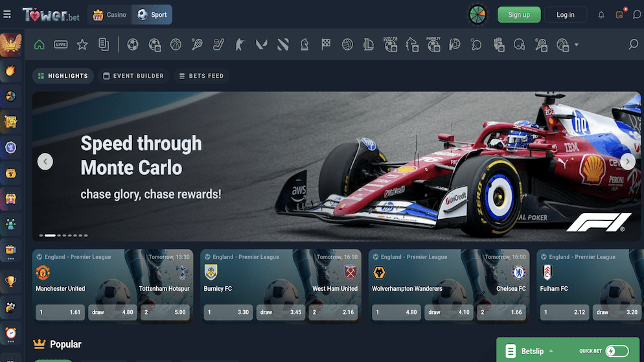Select the eSoccer (FIFA) icon
Screen dimensions: 644x362
click(x=154, y=44)
